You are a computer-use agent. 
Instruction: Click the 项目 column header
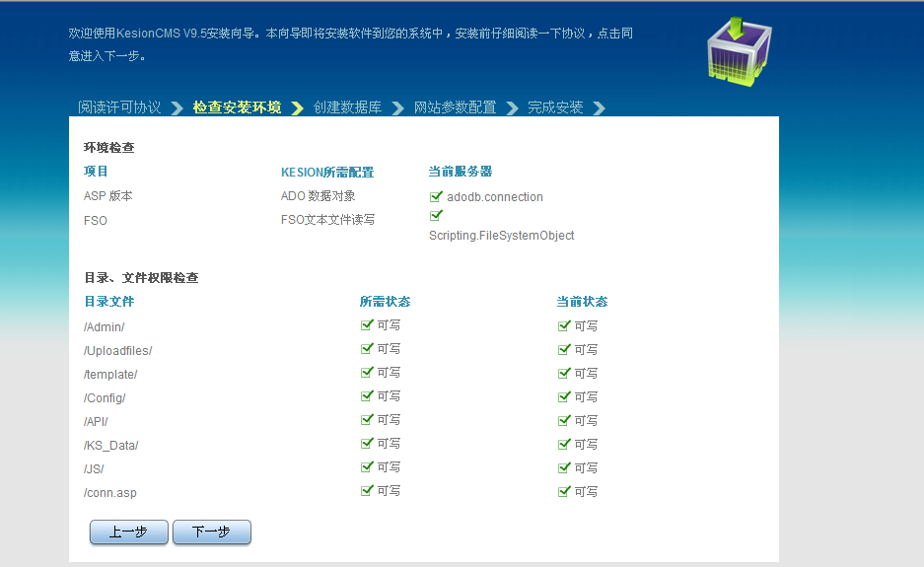point(96,172)
